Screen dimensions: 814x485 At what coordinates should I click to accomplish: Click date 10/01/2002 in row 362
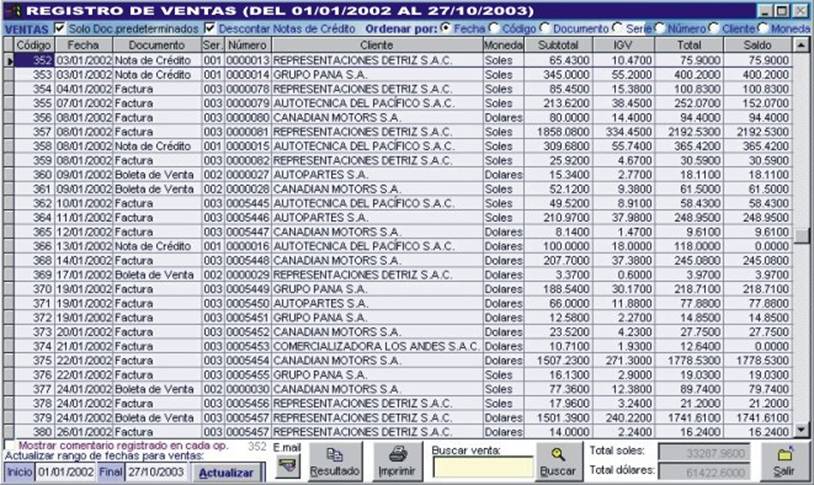pyautogui.click(x=84, y=203)
